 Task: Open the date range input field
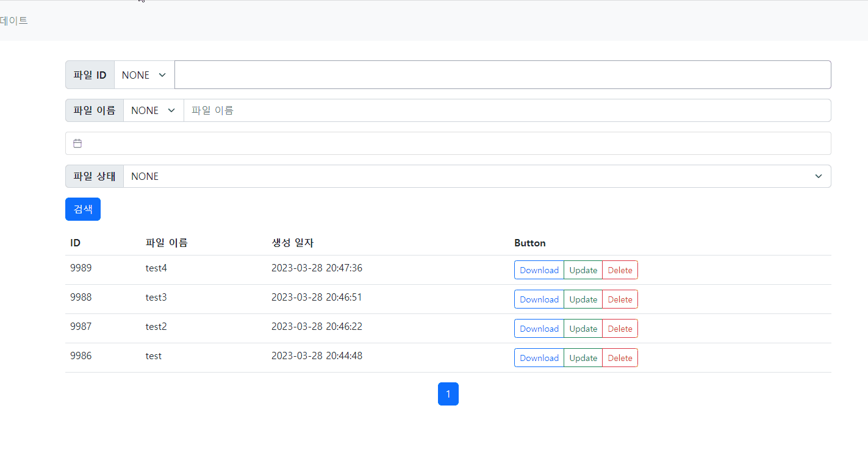point(448,143)
